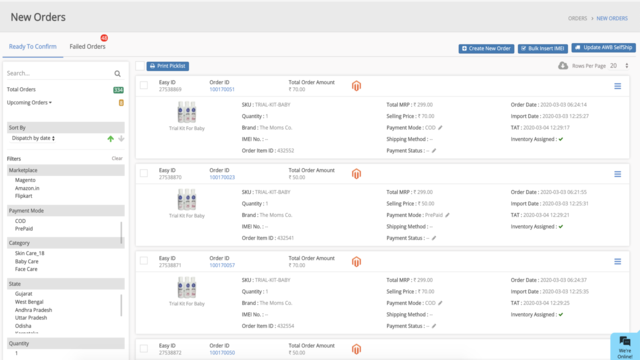Edit Payment Status pencil for order item 432541
The width and height of the screenshot is (640, 360).
pyautogui.click(x=434, y=238)
